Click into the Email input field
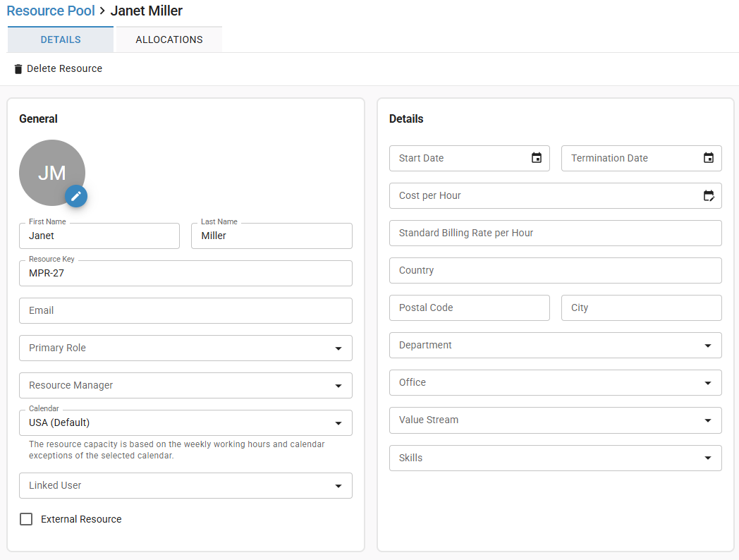Screen dimensions: 739x560 pos(185,310)
